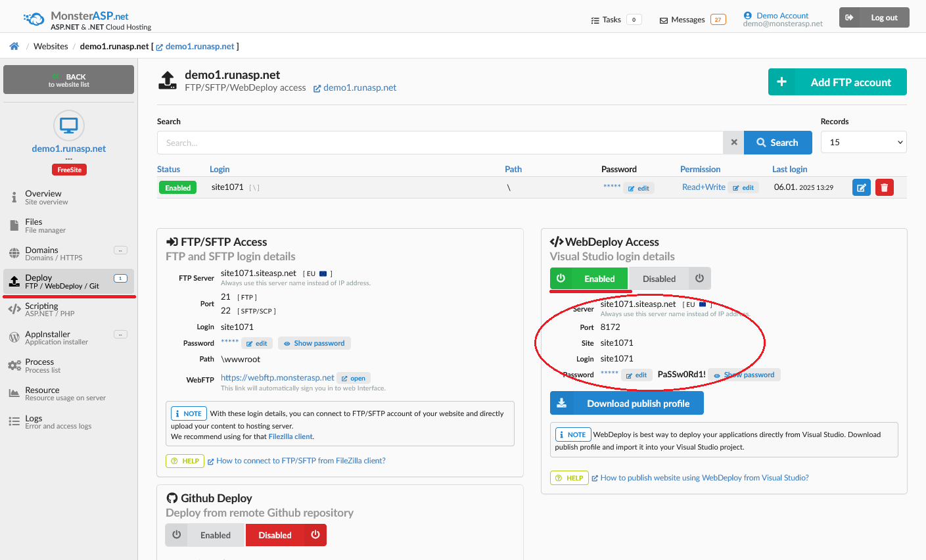The image size is (926, 560).
Task: Click the Scripting code icon
Action: click(x=14, y=310)
